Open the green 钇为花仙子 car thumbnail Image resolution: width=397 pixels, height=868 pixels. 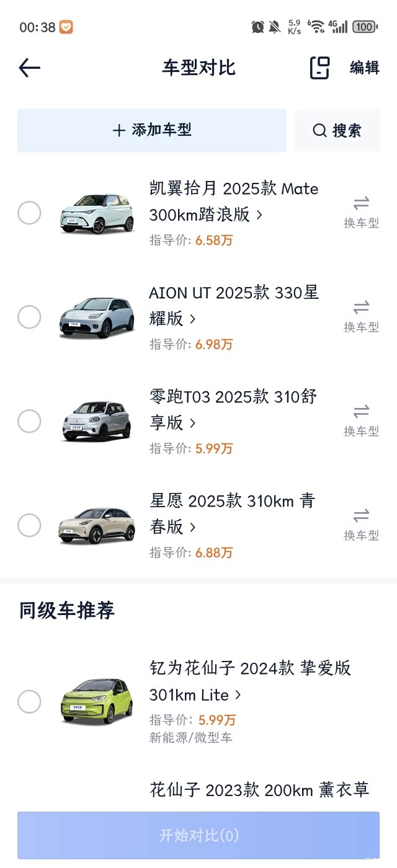pyautogui.click(x=97, y=702)
